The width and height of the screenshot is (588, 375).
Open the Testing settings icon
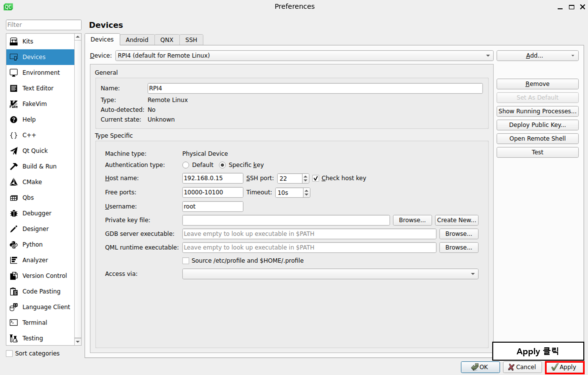pos(14,338)
